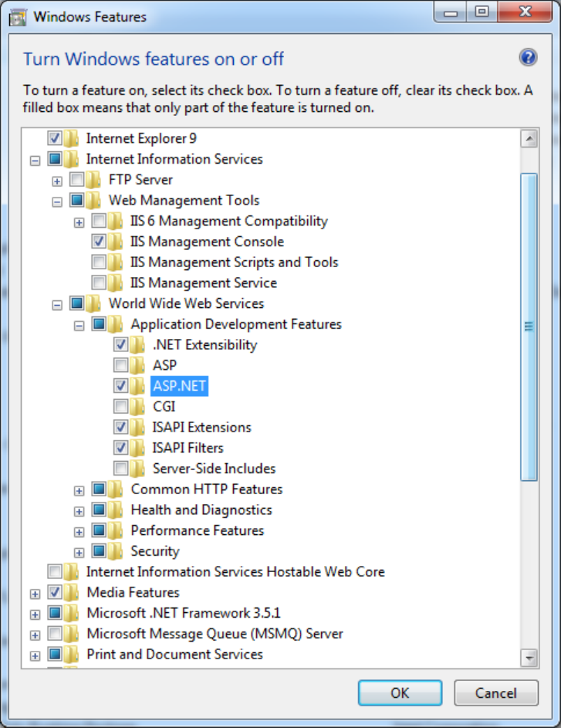Click the help question mark icon

(528, 58)
